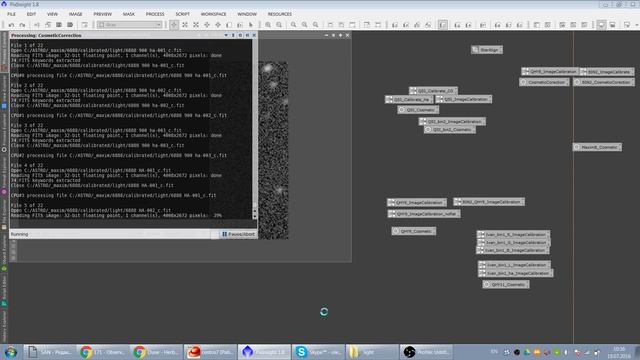
Task: Click the star field image window behind the console
Action: [273, 150]
